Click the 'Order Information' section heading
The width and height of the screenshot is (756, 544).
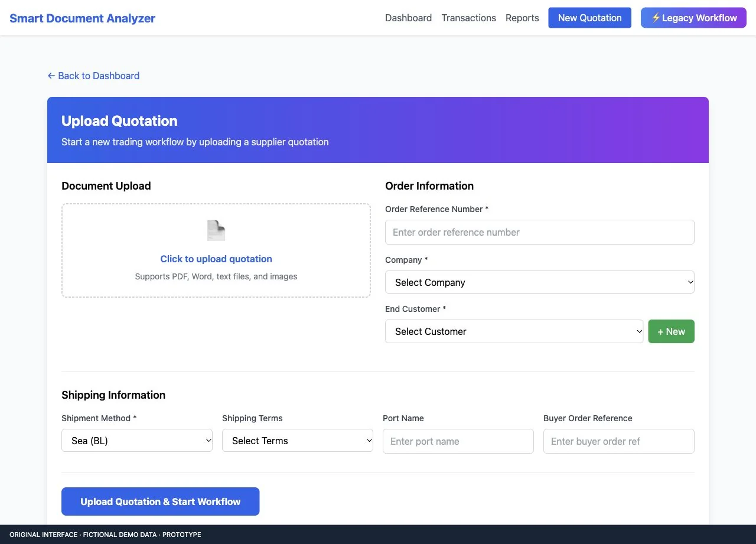pos(429,186)
